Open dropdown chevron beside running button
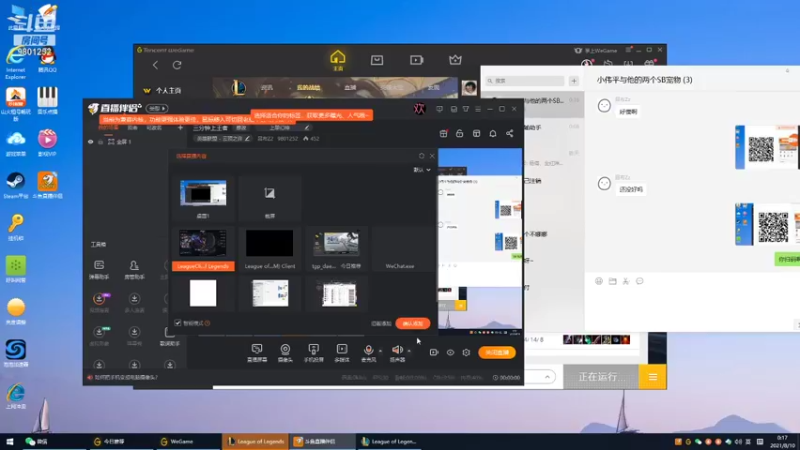Image resolution: width=800 pixels, height=450 pixels. [547, 377]
